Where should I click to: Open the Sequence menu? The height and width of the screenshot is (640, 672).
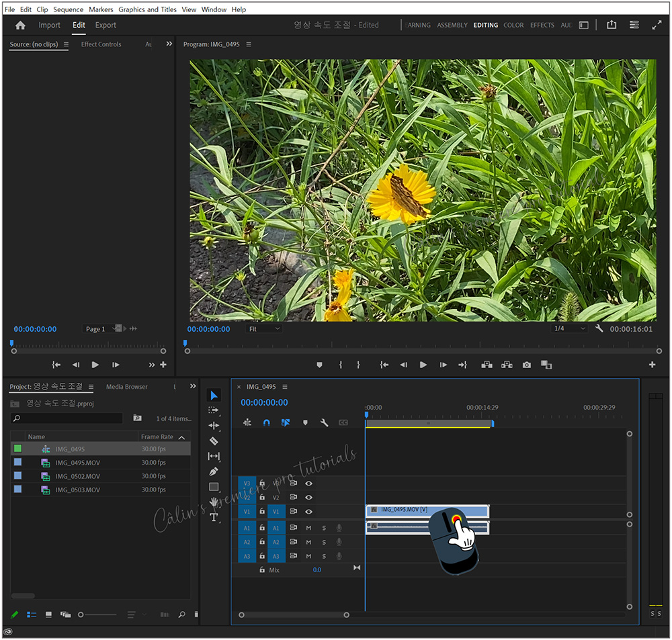click(69, 9)
